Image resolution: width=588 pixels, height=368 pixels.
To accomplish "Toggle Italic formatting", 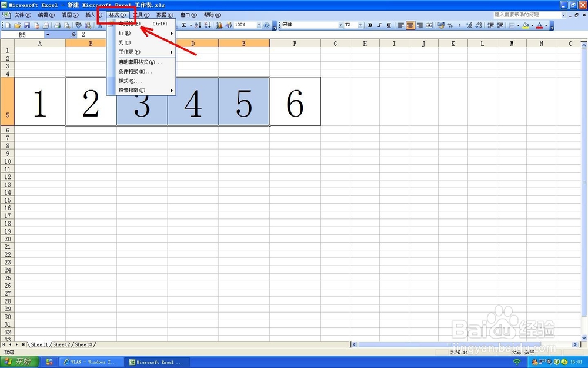I will coord(379,25).
